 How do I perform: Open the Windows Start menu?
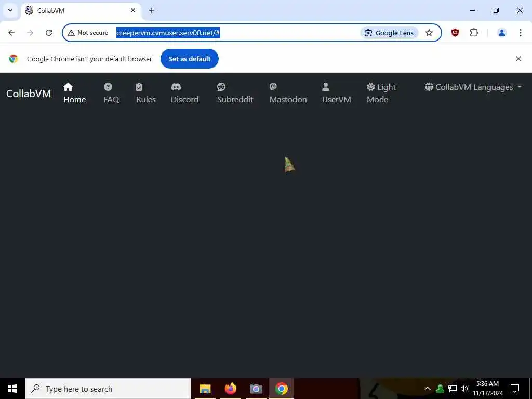click(x=12, y=389)
